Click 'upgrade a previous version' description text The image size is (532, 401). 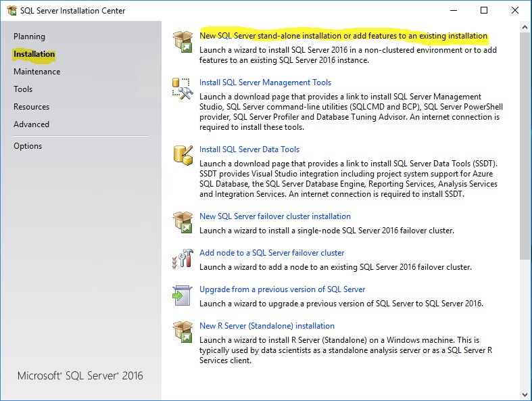tap(341, 304)
